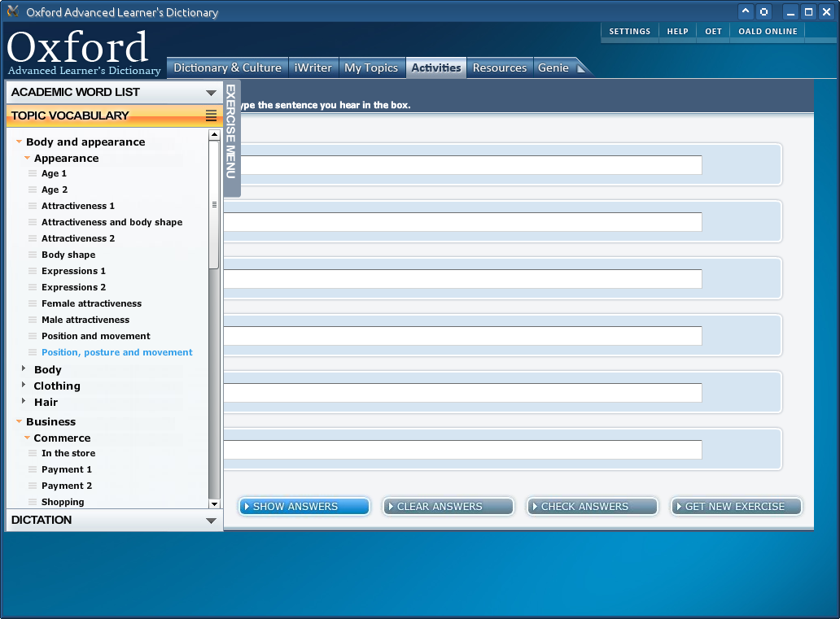
Task: Select the Payment 2 exercise
Action: click(x=67, y=486)
